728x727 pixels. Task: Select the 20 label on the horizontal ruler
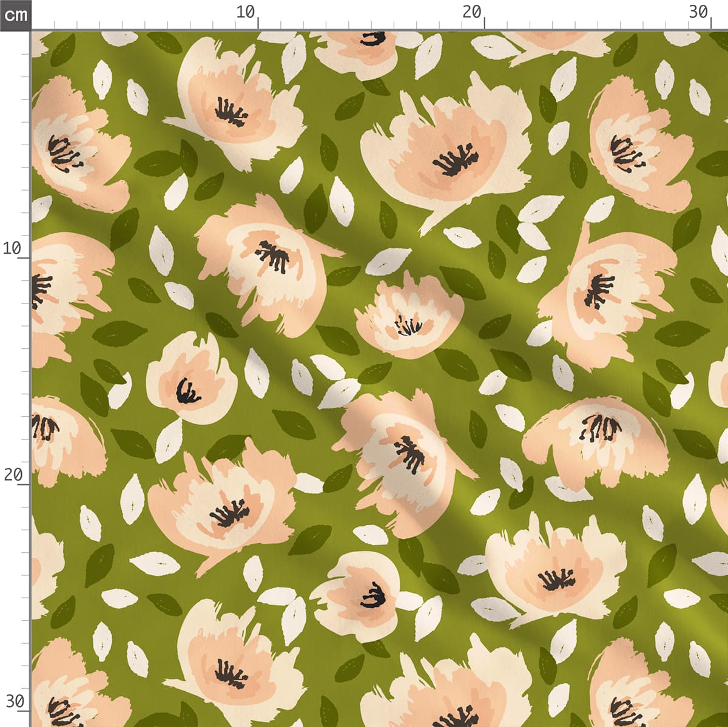[x=472, y=12]
